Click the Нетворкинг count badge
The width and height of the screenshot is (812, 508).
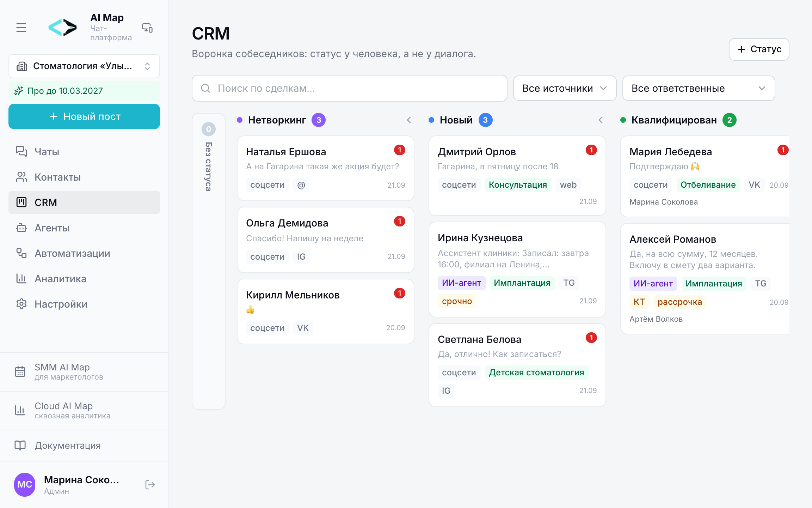319,120
